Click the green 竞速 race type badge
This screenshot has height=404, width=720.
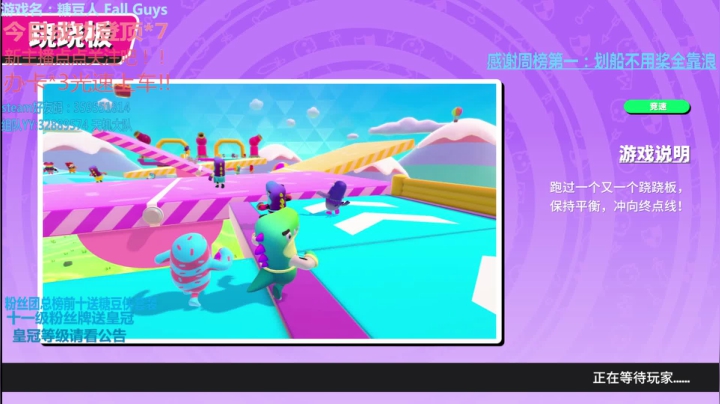pyautogui.click(x=657, y=107)
